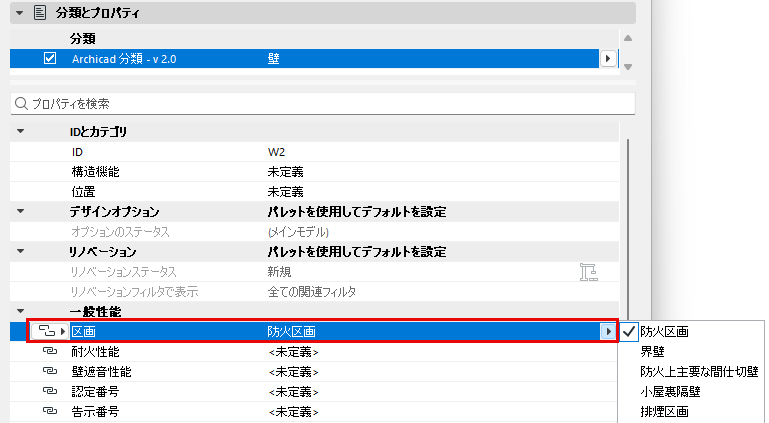This screenshot has height=423, width=769.
Task: Click the unlinked chain icon on 区画 row
Action: 47,331
